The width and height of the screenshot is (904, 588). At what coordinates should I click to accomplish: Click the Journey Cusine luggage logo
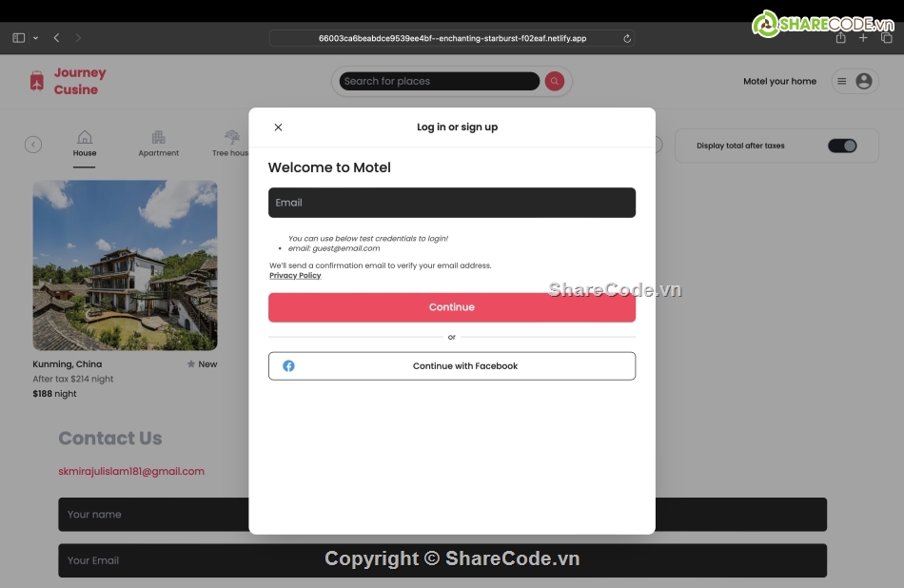37,82
